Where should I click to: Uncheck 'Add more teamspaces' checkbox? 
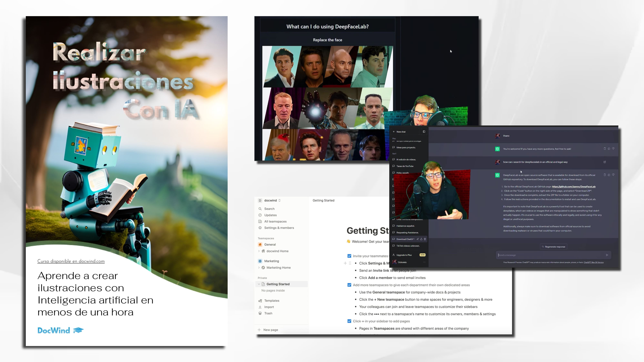tap(349, 285)
